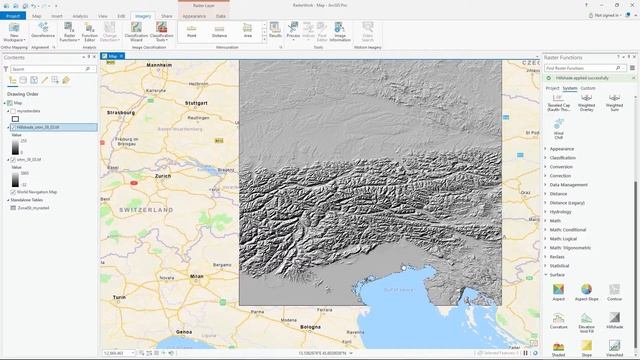Choose the Aspect raster function
Screen dimensions: 640x360
(x=558, y=292)
